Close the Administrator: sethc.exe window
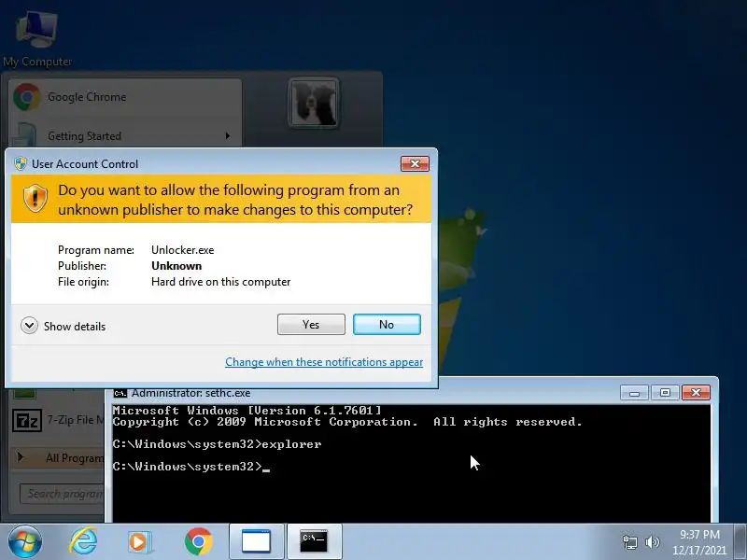747x560 pixels. coord(696,392)
